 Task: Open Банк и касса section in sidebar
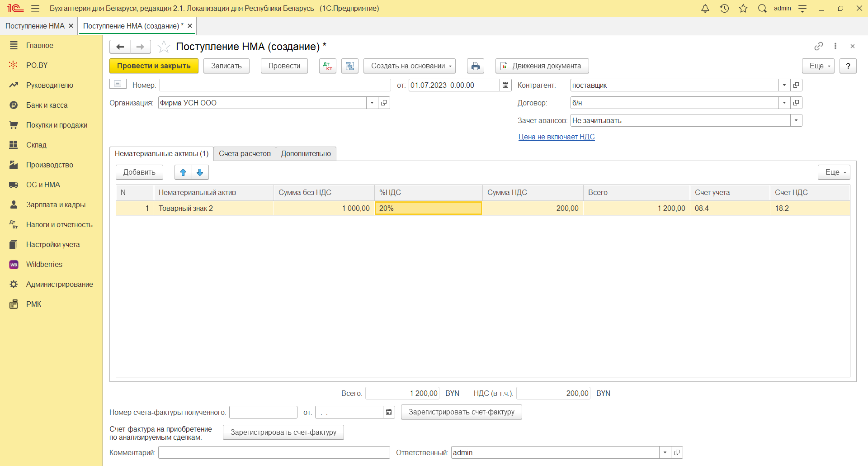click(47, 105)
